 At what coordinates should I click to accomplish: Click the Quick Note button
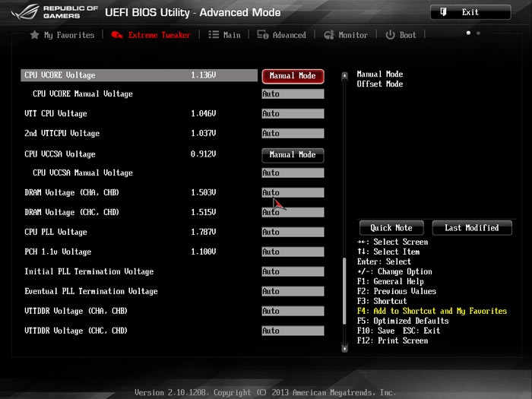click(391, 228)
